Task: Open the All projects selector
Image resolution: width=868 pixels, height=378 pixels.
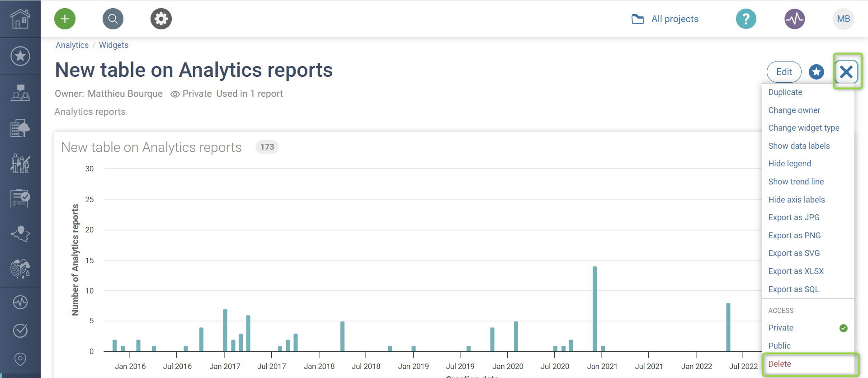Action: (x=665, y=19)
